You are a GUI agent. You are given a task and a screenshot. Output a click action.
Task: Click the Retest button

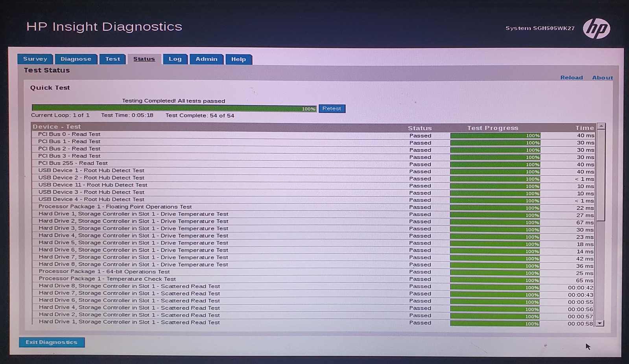332,108
